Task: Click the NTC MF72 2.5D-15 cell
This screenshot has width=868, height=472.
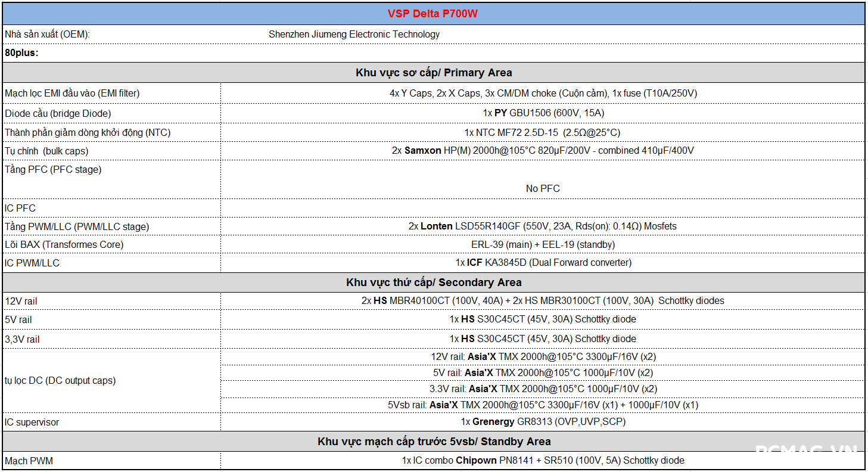Action: (542, 132)
